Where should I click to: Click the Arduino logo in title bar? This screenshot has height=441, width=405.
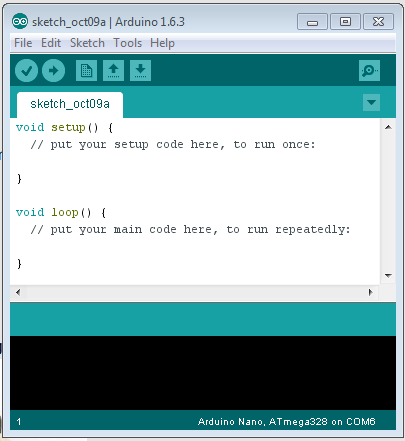(x=20, y=22)
